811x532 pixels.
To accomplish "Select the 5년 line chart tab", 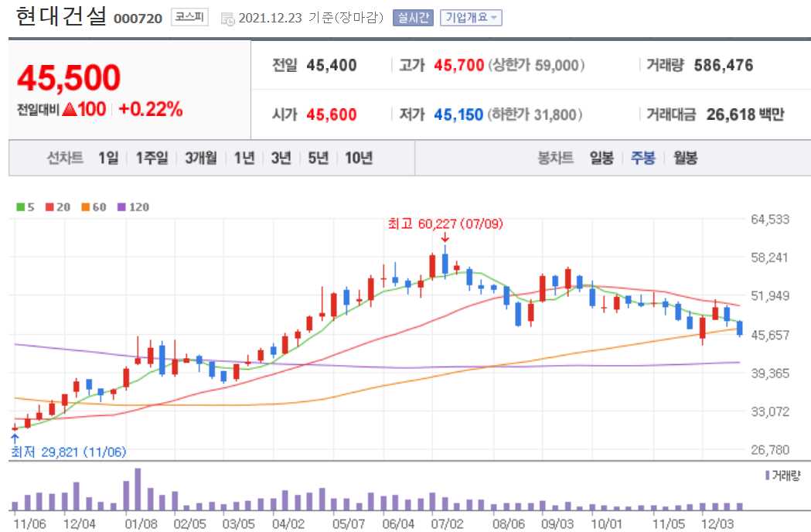I will pyautogui.click(x=318, y=157).
